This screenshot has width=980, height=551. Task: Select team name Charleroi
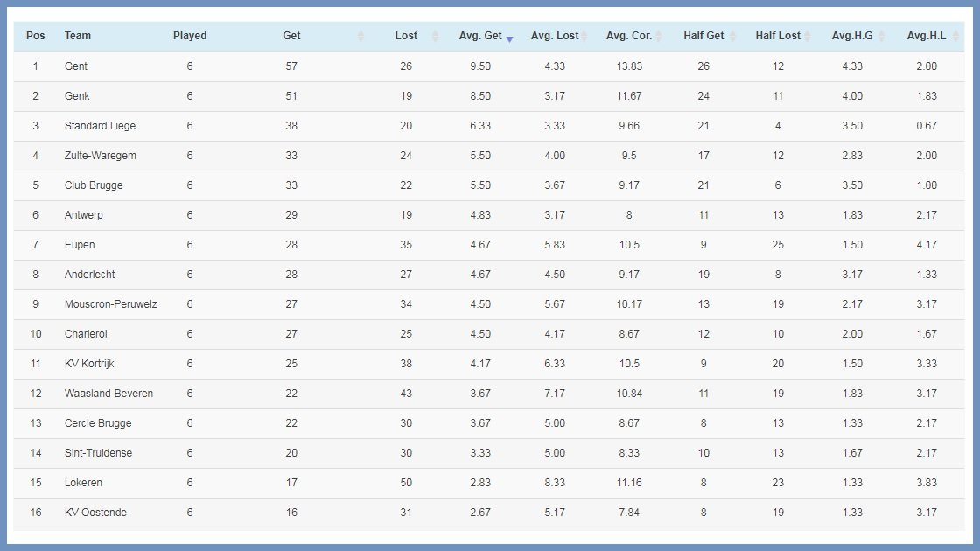86,334
